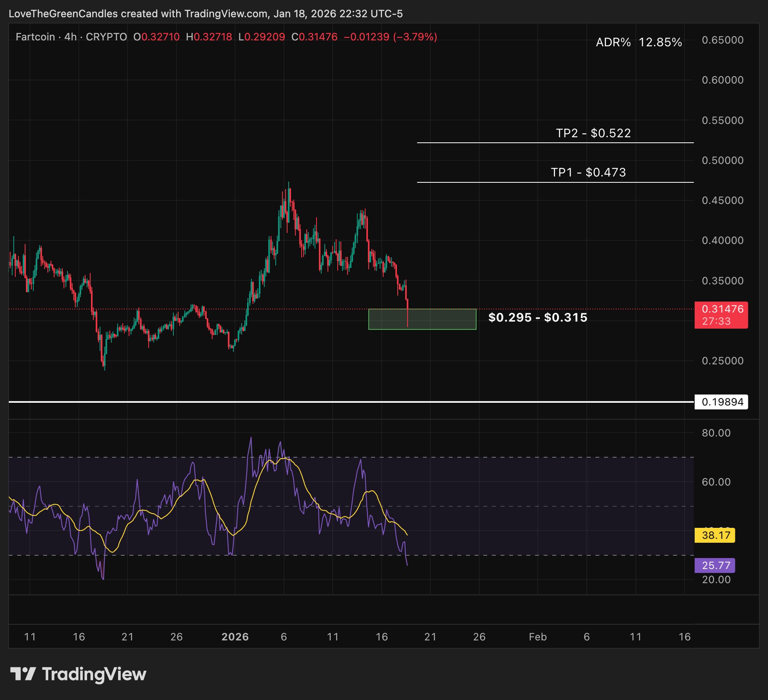Click the Fartcoin symbol title in legend
The width and height of the screenshot is (768, 700).
point(35,37)
